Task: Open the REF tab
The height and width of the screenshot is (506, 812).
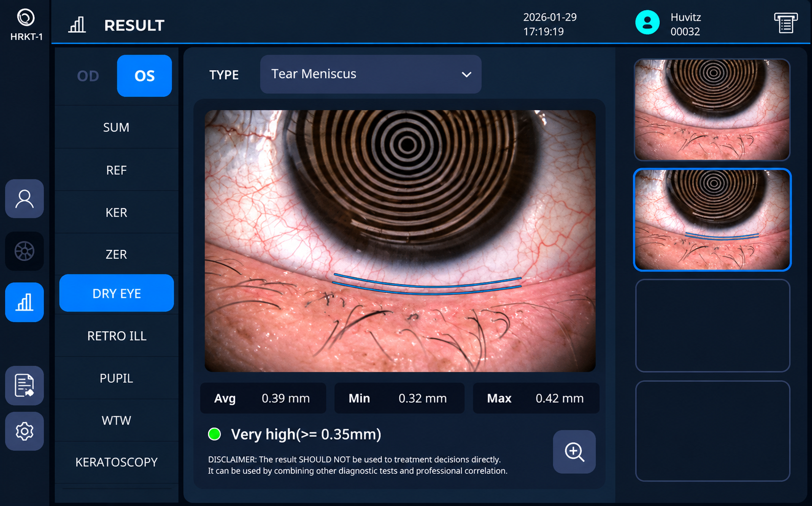Action: (117, 170)
